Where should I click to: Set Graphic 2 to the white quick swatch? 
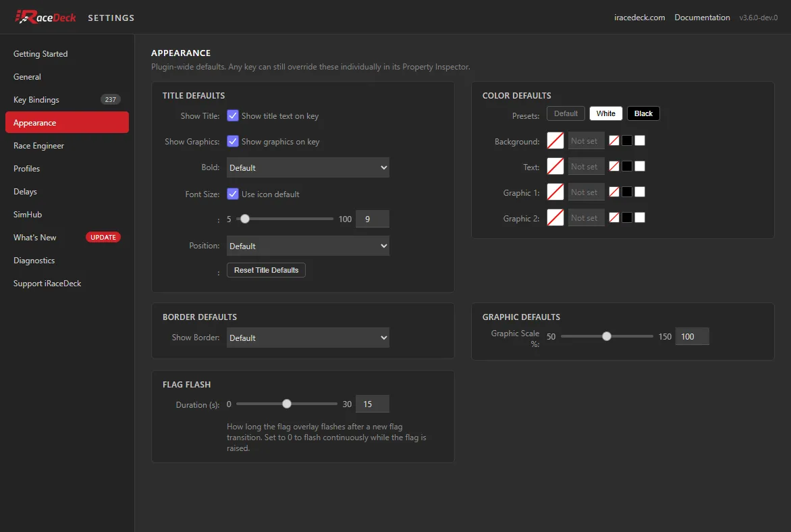(640, 217)
